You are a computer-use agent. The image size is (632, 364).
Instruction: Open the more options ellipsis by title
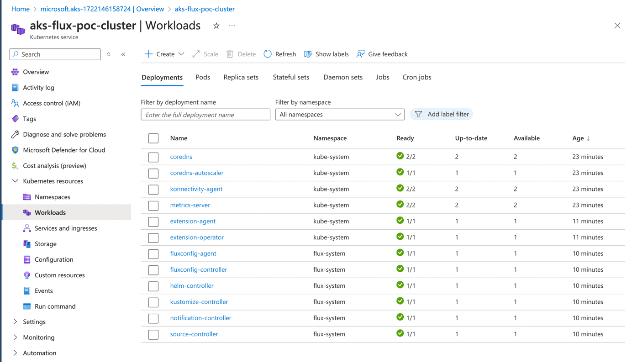[232, 26]
